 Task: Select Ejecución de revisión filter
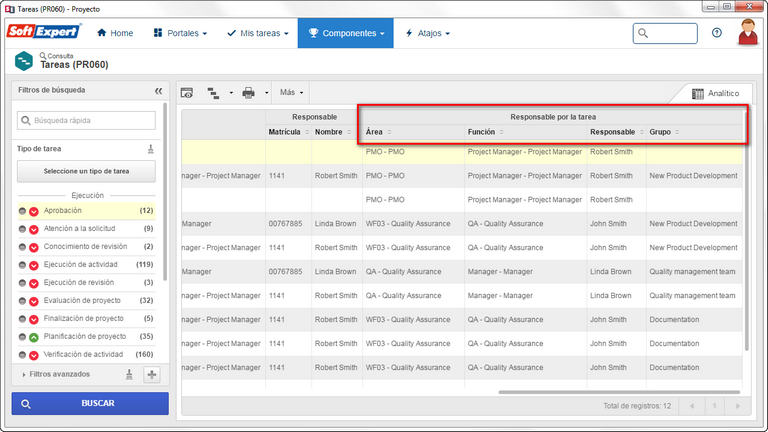coord(86,283)
